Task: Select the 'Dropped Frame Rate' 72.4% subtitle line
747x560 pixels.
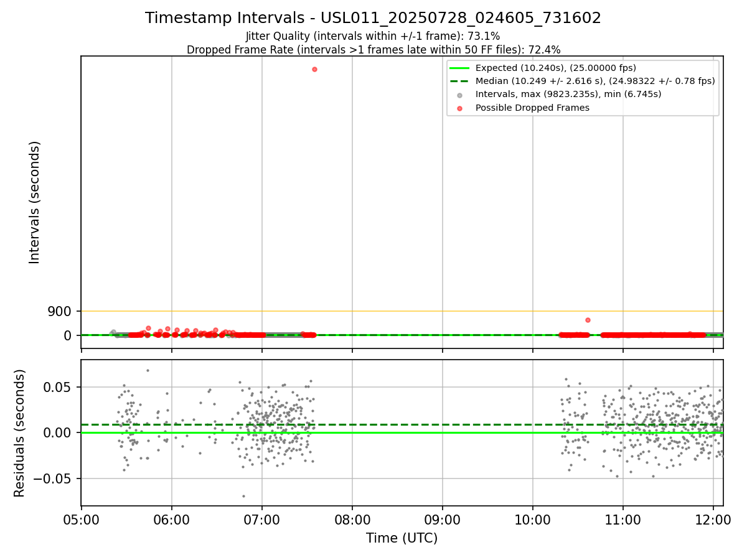Action: click(x=373, y=50)
